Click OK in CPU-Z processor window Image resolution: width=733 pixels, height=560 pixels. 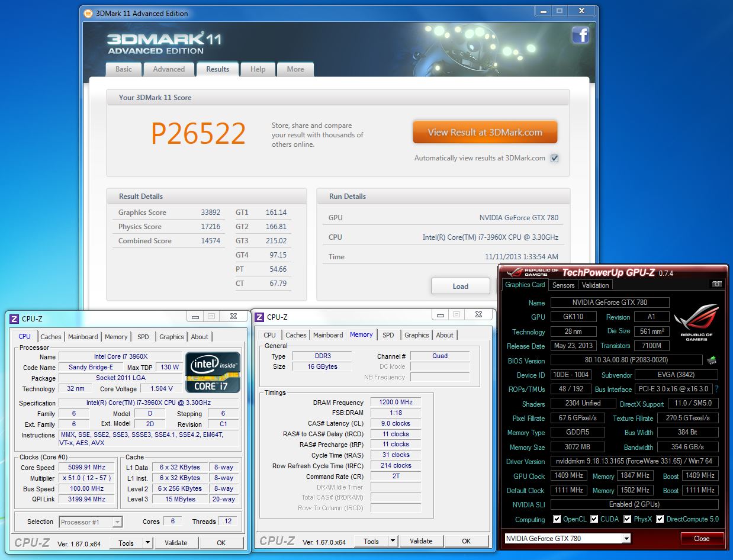point(221,543)
